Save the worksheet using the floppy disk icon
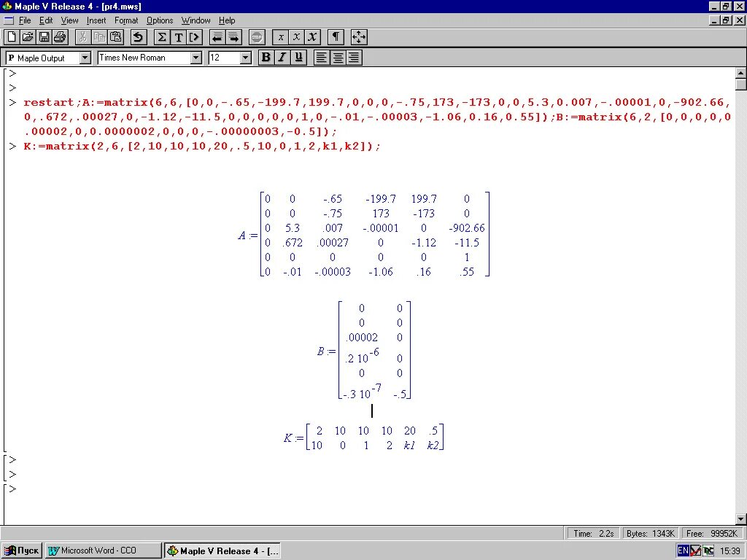 (44, 37)
